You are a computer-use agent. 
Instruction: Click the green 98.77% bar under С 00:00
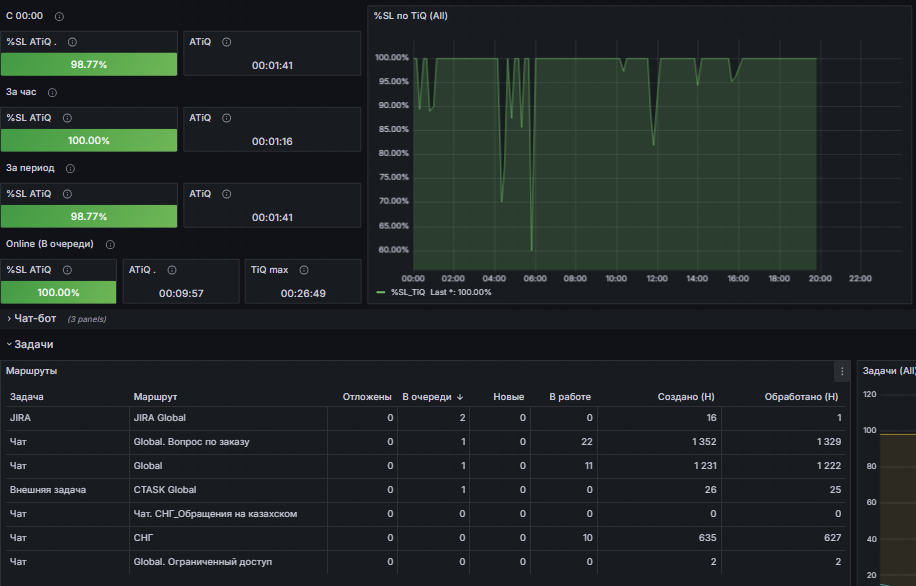point(89,64)
